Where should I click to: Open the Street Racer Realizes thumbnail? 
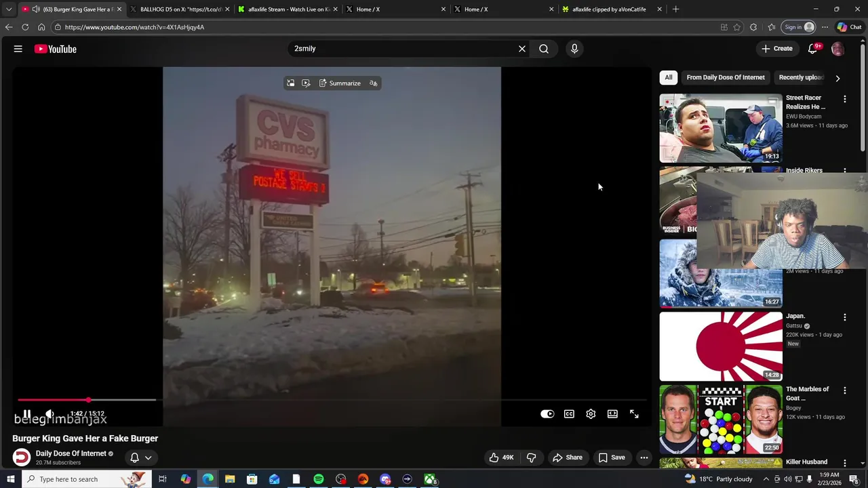pos(721,128)
